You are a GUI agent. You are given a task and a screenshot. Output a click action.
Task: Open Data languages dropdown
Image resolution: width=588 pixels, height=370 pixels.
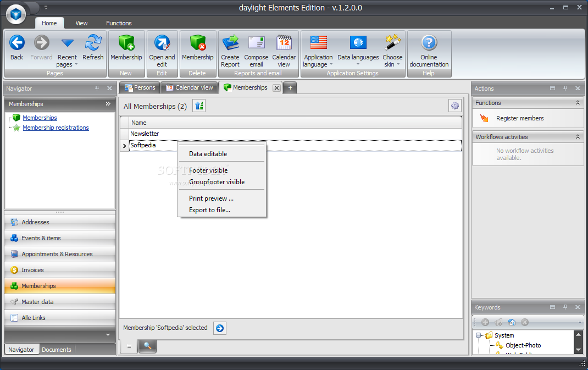(x=358, y=50)
